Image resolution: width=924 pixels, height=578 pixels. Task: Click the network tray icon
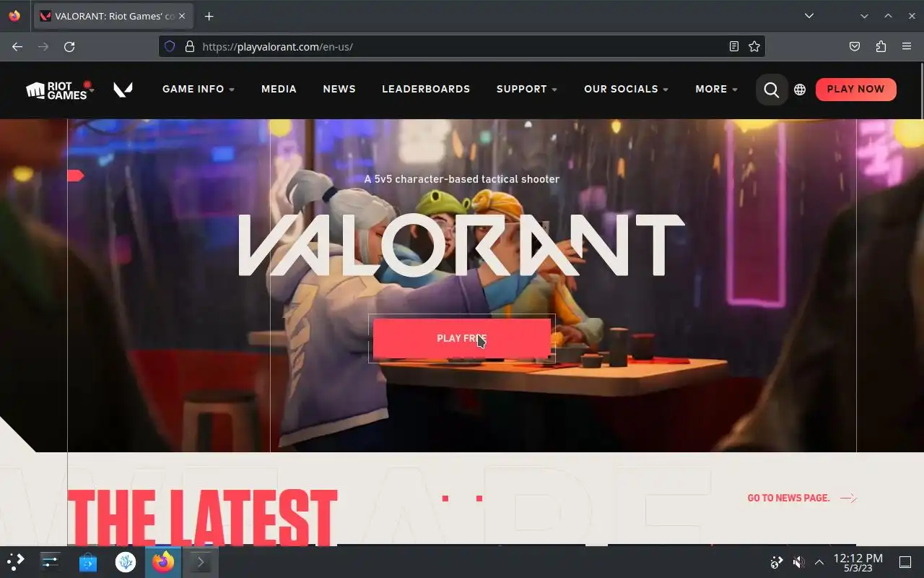click(777, 562)
